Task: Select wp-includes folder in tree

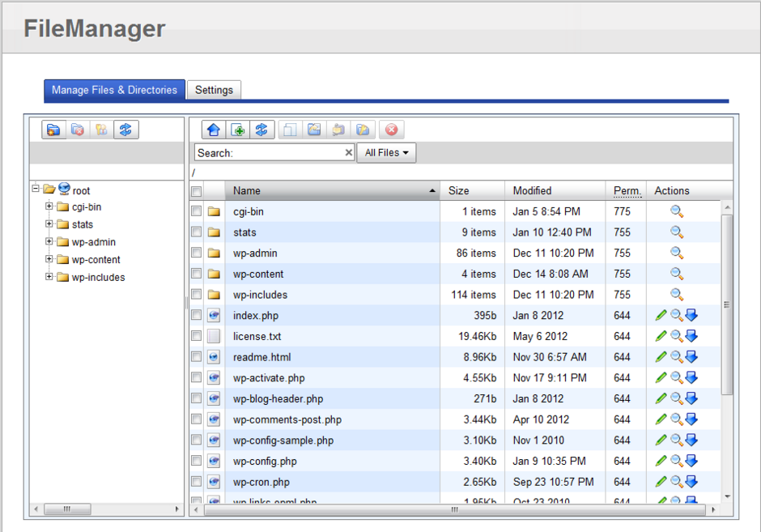Action: [x=99, y=278]
